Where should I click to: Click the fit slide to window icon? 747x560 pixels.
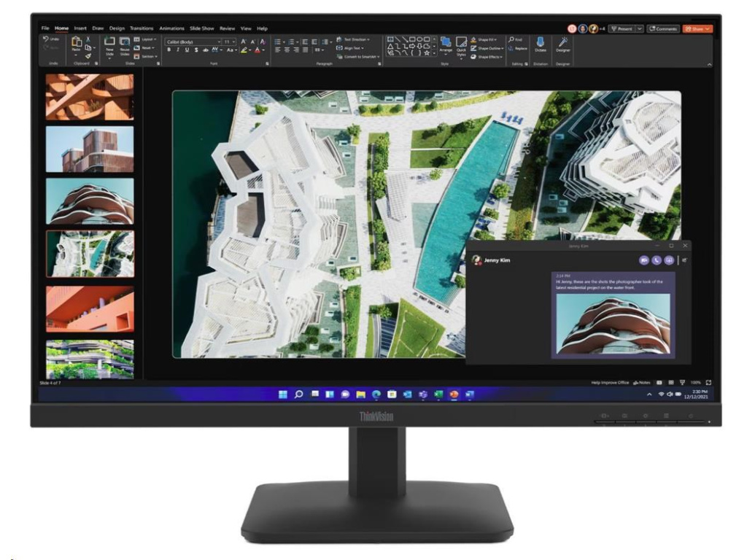click(x=708, y=382)
